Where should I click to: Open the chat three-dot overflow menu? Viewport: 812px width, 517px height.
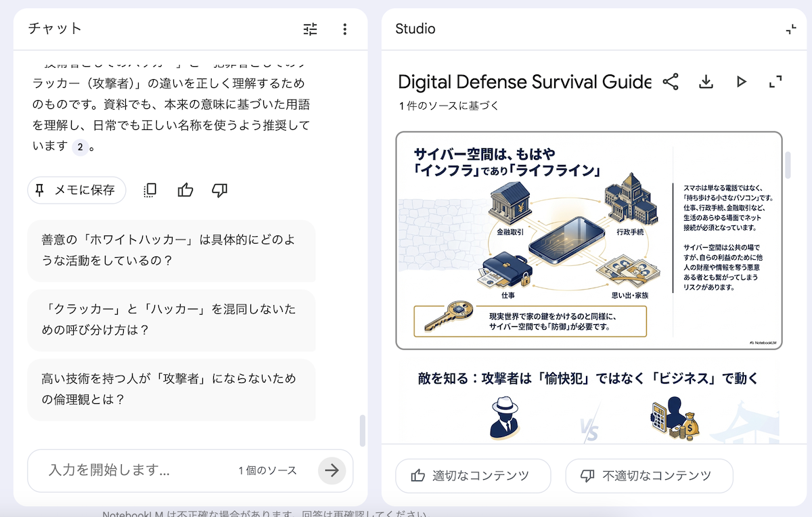[x=345, y=29]
